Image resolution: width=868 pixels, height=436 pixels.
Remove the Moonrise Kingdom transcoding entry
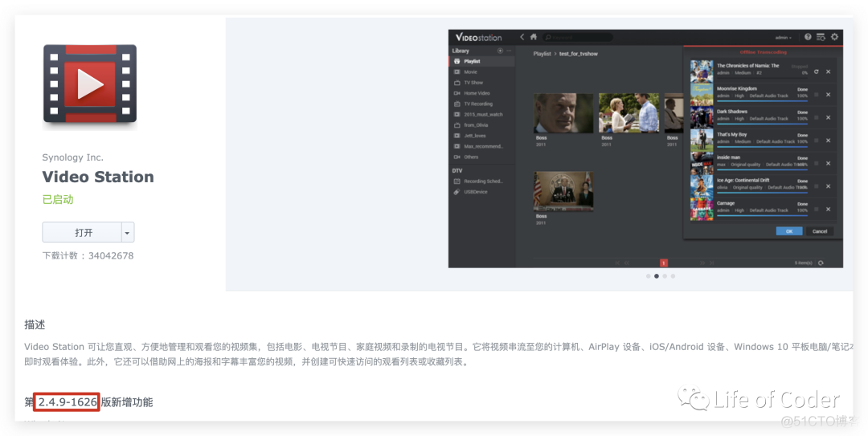pyautogui.click(x=828, y=95)
